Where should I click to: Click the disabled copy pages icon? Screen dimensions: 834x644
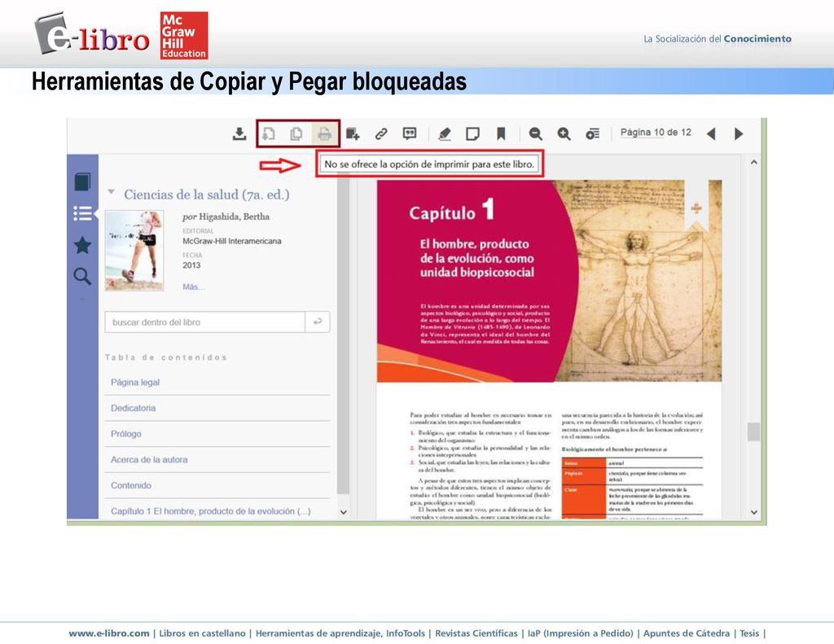(296, 134)
